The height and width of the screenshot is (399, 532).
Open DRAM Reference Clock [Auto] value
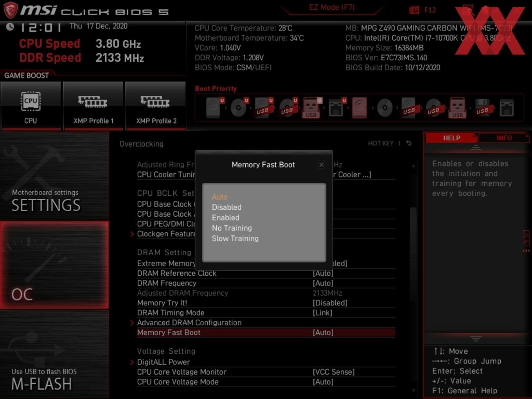point(323,273)
